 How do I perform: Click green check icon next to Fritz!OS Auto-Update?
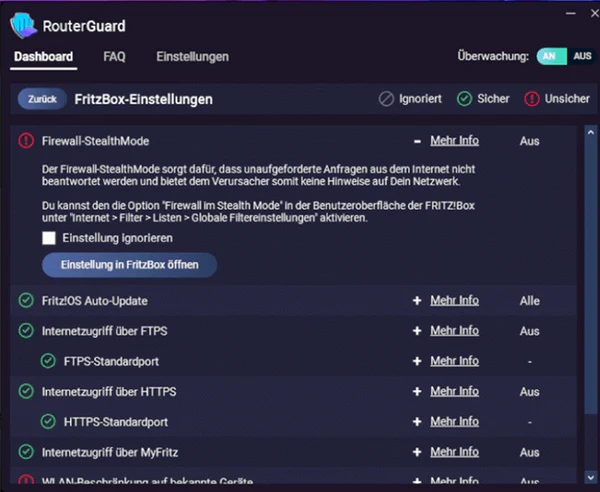pyautogui.click(x=26, y=301)
